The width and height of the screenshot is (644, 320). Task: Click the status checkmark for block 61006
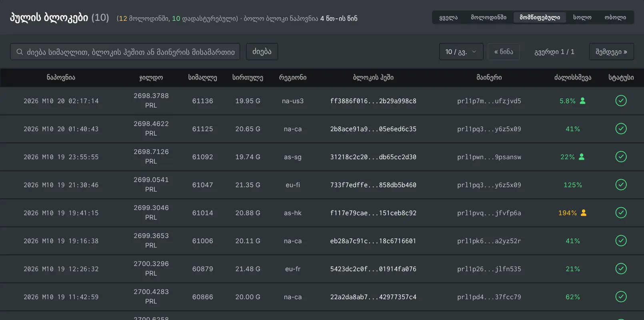coord(621,241)
